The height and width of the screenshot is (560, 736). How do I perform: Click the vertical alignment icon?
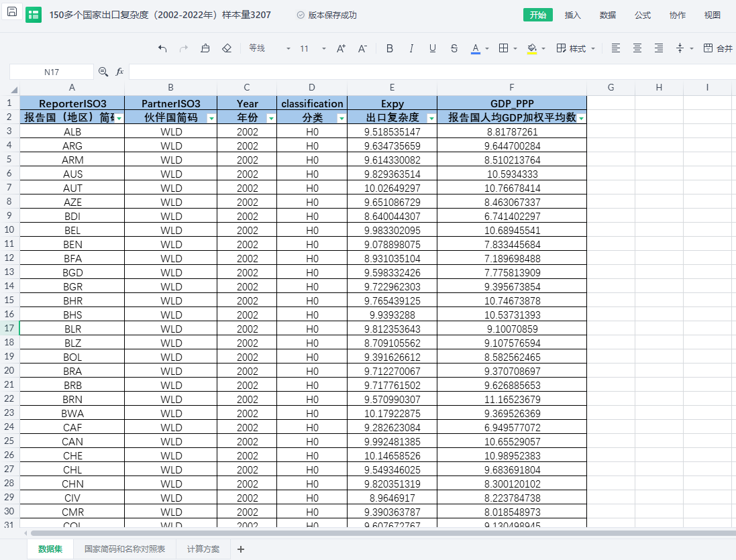(x=680, y=48)
